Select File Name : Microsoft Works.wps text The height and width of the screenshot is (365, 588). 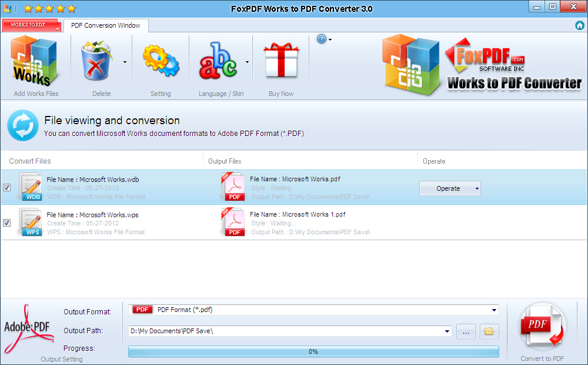click(x=92, y=215)
